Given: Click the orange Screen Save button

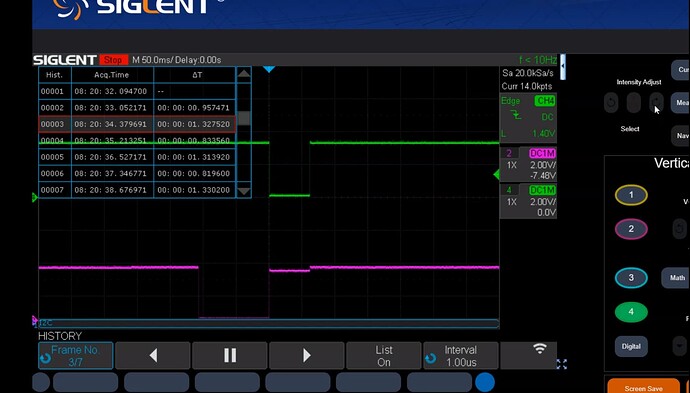Looking at the screenshot, I should coord(643,387).
